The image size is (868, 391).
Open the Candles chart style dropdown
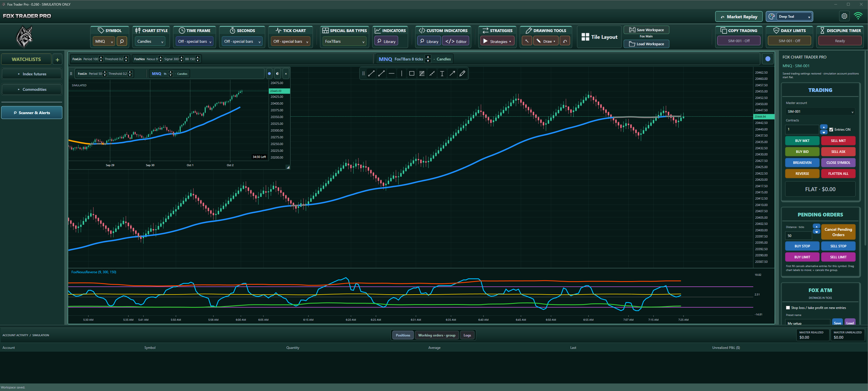click(x=150, y=41)
